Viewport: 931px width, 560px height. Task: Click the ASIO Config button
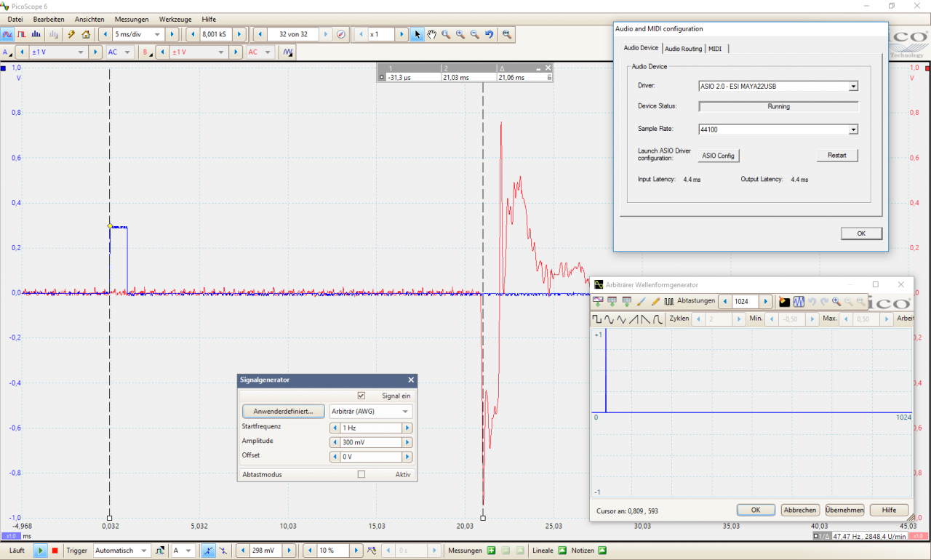[719, 156]
